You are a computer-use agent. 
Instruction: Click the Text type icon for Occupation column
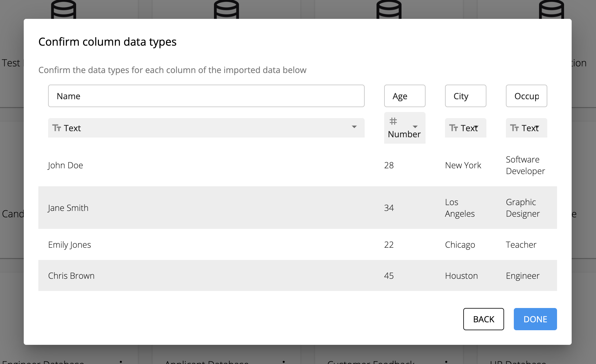(x=514, y=128)
